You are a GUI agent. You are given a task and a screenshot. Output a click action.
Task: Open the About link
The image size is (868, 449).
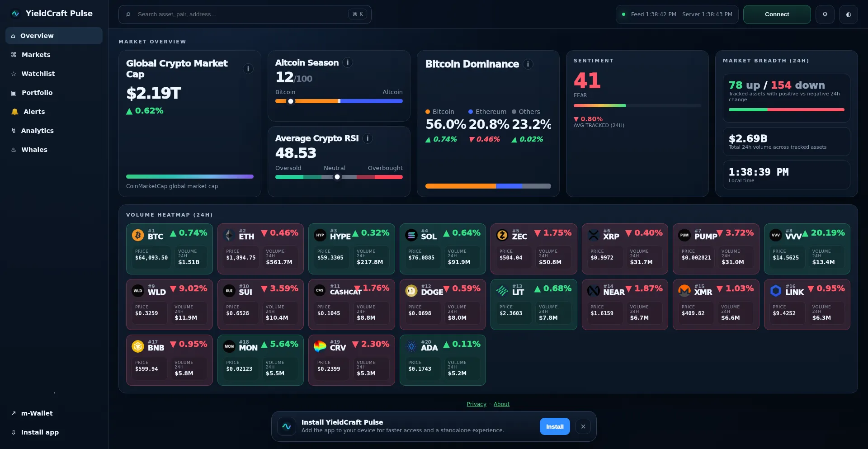tap(501, 404)
